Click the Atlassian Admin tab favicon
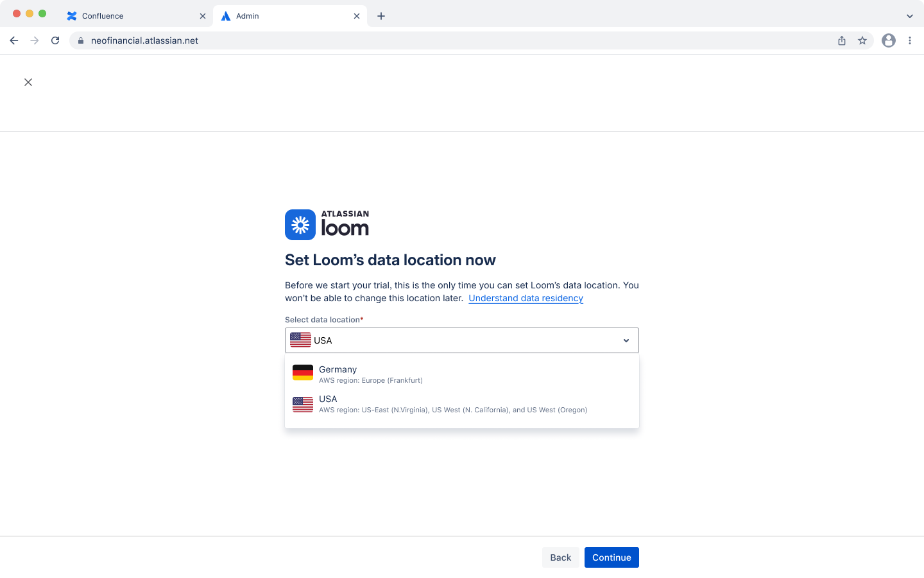The height and width of the screenshot is (578, 924). (x=226, y=16)
